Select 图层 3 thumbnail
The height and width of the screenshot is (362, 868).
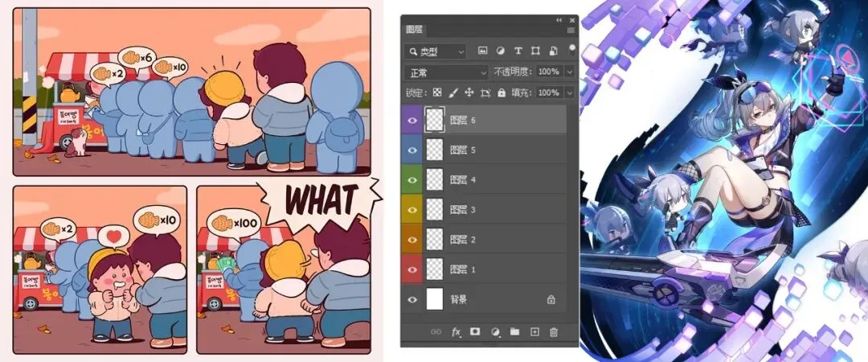(x=435, y=209)
